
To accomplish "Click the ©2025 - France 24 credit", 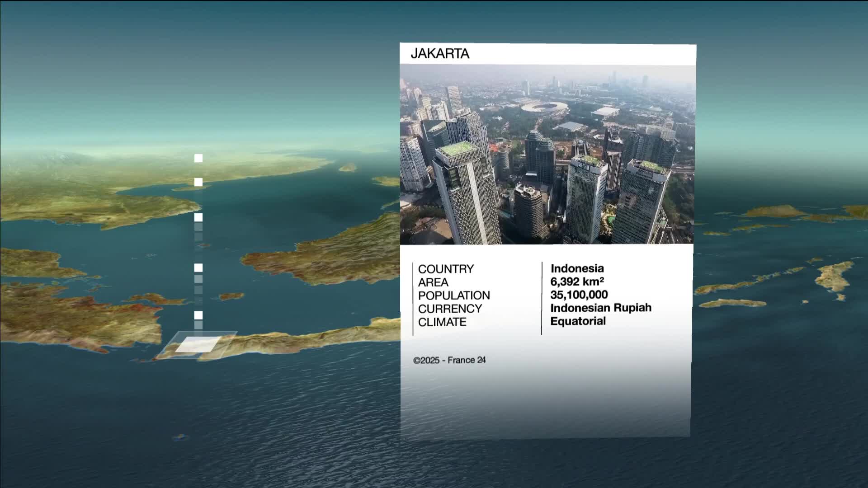I will pos(449,360).
